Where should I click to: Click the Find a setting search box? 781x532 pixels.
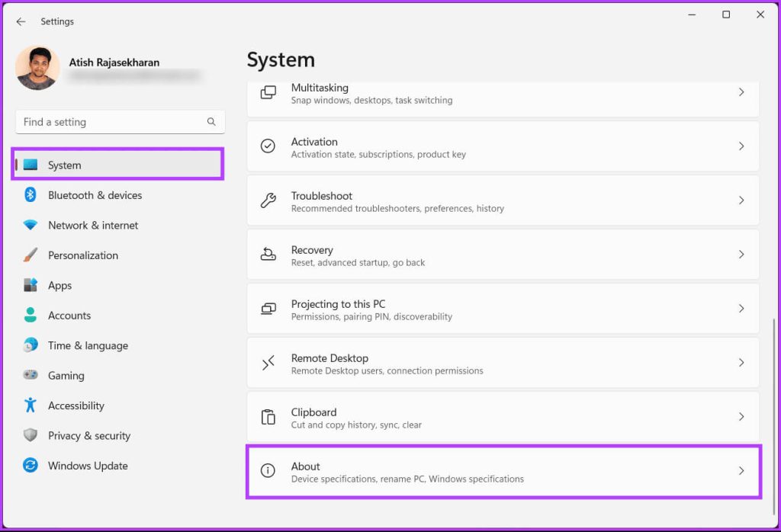click(x=111, y=122)
